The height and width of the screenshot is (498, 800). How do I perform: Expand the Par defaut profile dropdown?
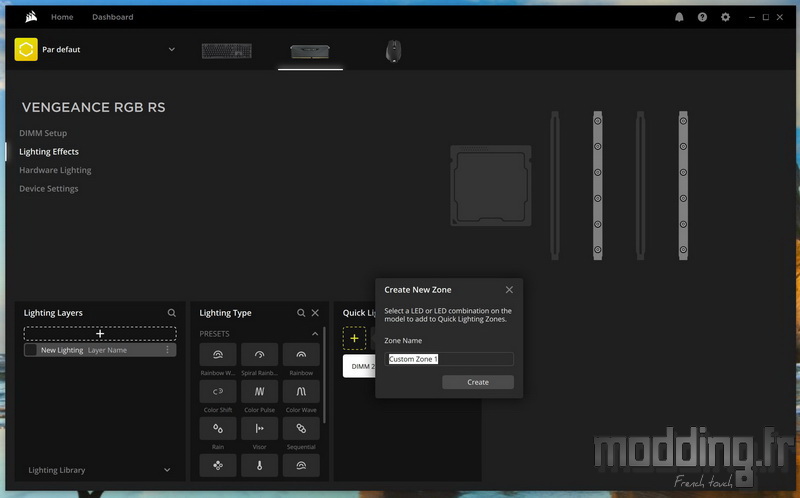click(x=171, y=49)
